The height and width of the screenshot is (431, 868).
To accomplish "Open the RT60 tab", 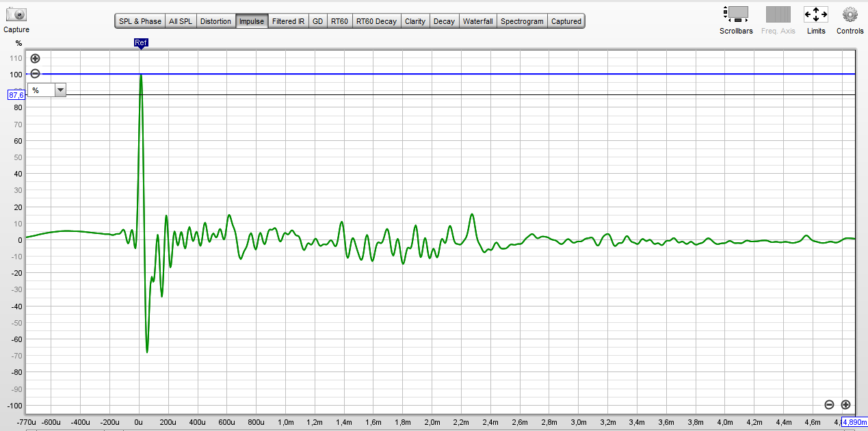I will click(339, 21).
